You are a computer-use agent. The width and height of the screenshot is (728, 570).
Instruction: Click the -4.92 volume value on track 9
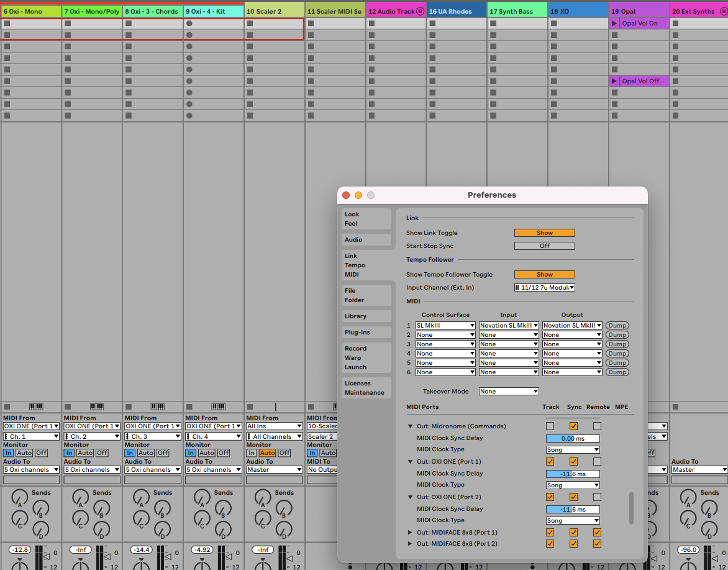(x=202, y=549)
